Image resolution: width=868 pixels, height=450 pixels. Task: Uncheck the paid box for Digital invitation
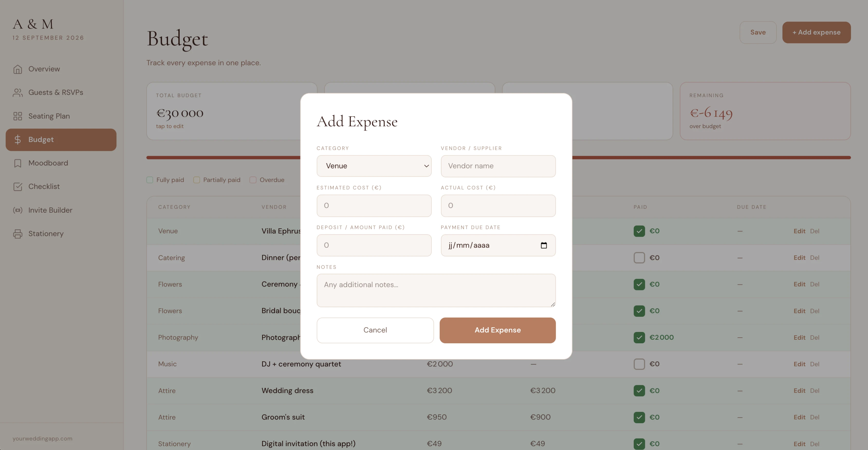tap(639, 444)
